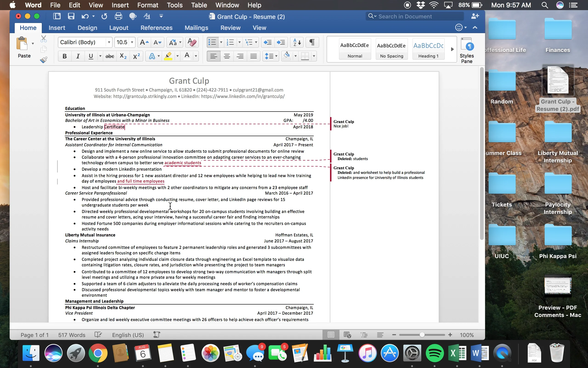Click the Redo circular arrow icon
The image size is (588, 368).
coord(104,16)
